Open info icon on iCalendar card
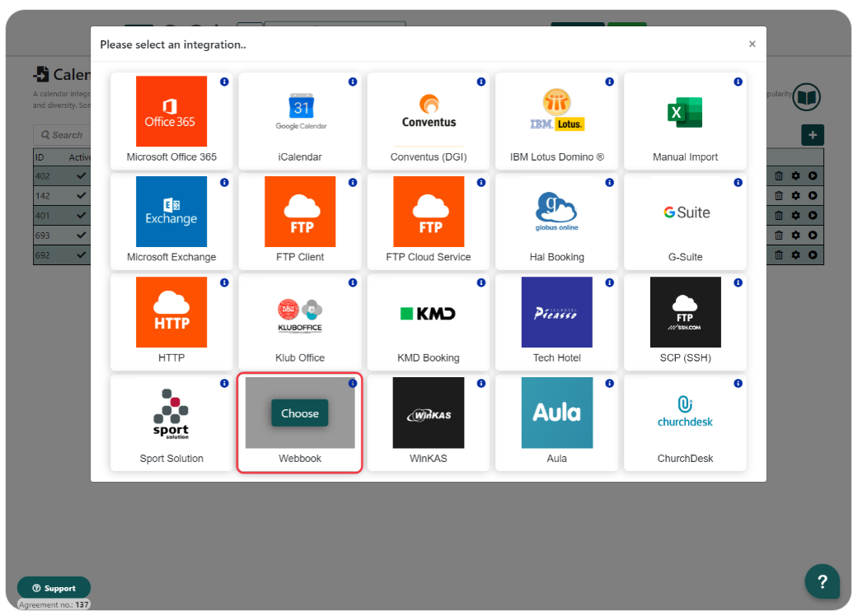The width and height of the screenshot is (853, 616). pyautogui.click(x=353, y=82)
